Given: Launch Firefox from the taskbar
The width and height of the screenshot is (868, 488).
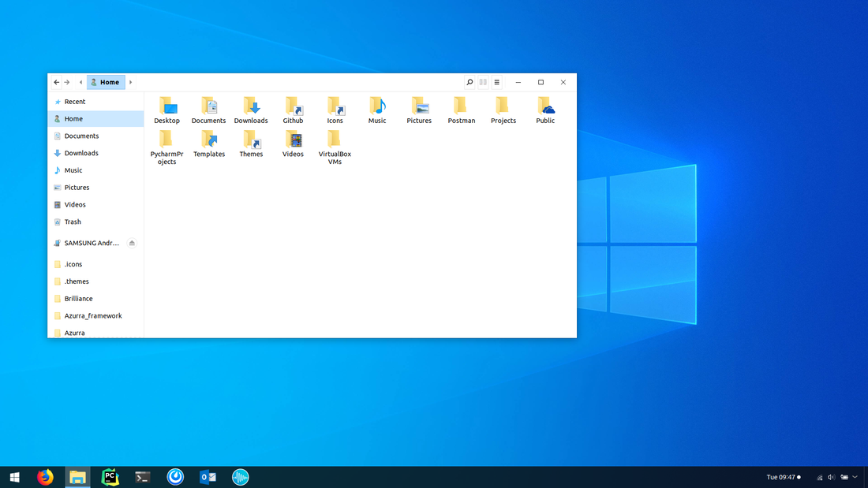Looking at the screenshot, I should point(45,477).
